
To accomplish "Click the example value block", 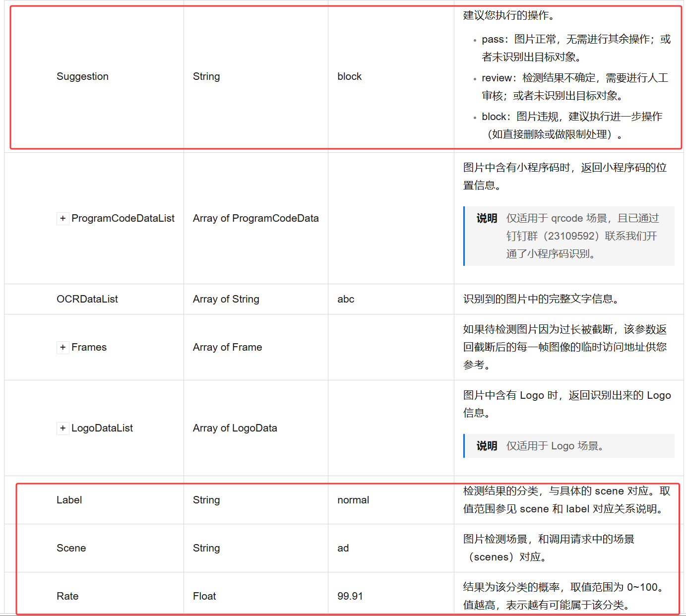I will 350,76.
